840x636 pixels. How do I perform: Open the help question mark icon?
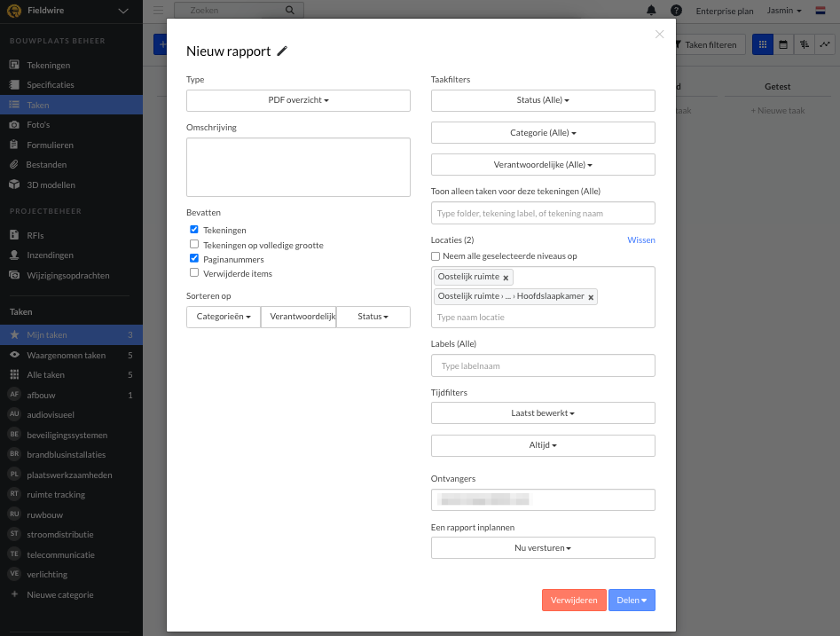677,11
